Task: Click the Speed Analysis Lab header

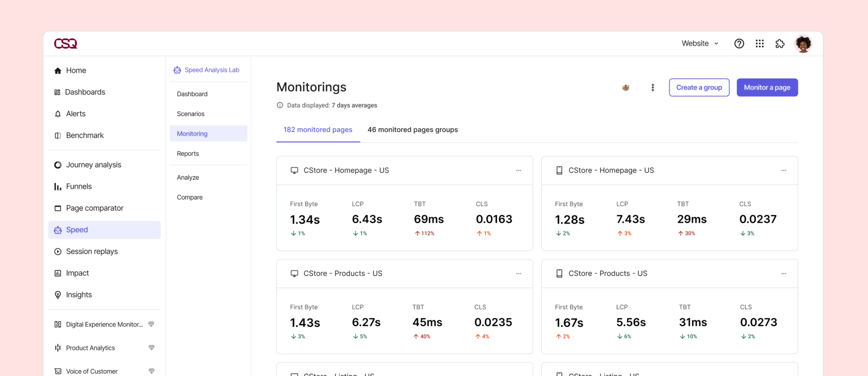Action: point(206,70)
